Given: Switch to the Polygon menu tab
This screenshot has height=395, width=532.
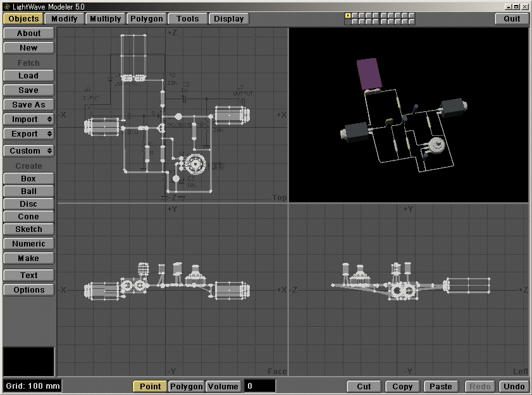Looking at the screenshot, I should (x=146, y=18).
